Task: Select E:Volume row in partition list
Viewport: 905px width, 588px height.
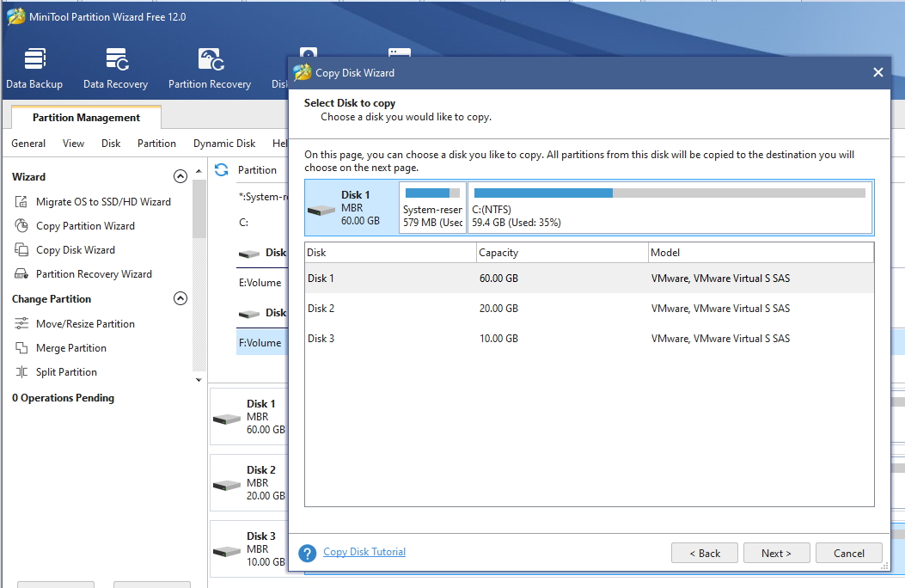Action: pyautogui.click(x=262, y=283)
